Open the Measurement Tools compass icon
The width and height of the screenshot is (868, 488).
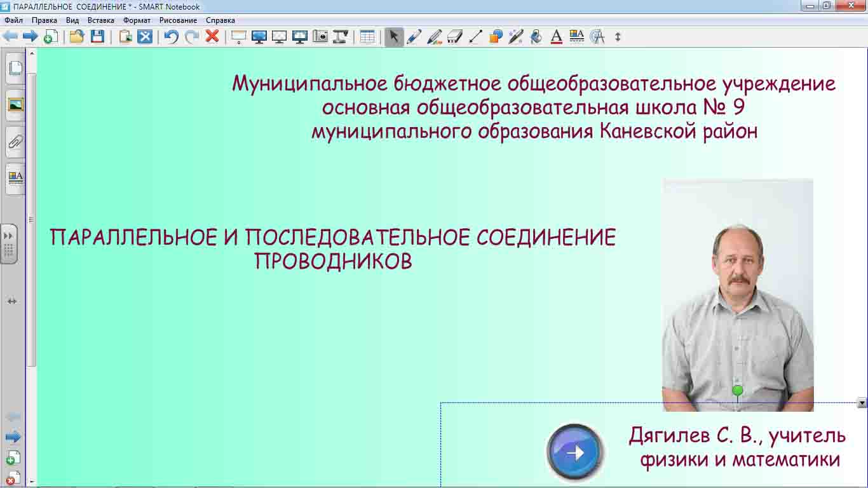pos(597,36)
